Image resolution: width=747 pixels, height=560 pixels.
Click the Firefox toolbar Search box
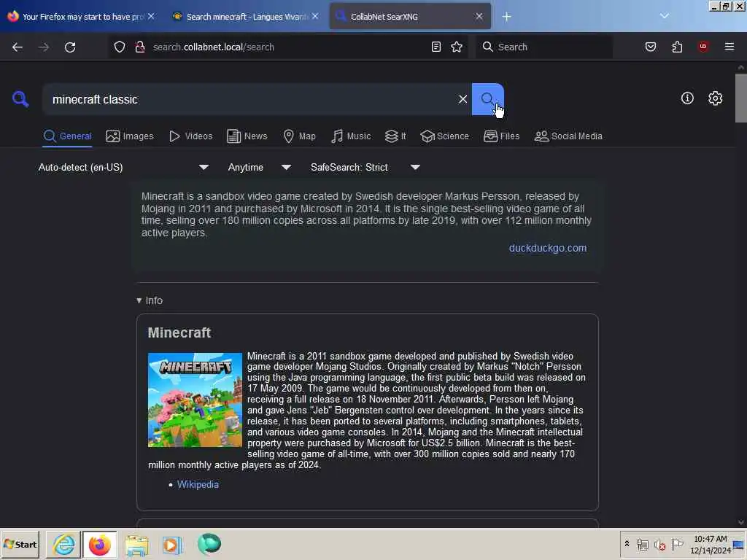[544, 47]
